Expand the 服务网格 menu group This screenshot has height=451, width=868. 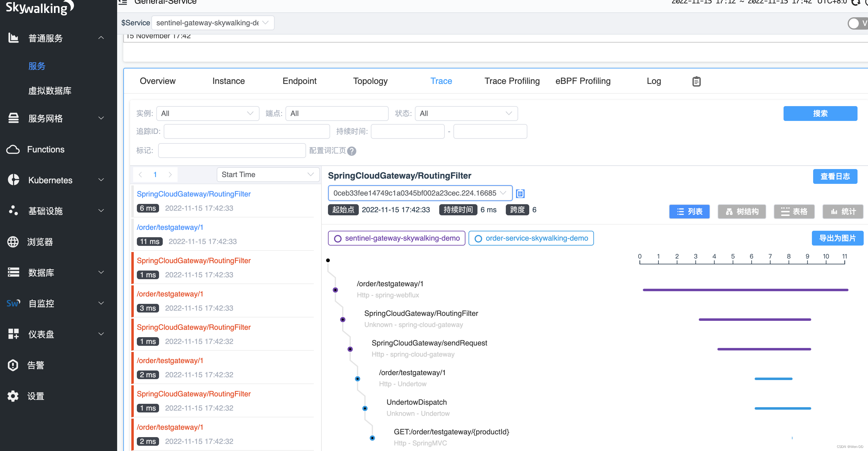coord(101,118)
